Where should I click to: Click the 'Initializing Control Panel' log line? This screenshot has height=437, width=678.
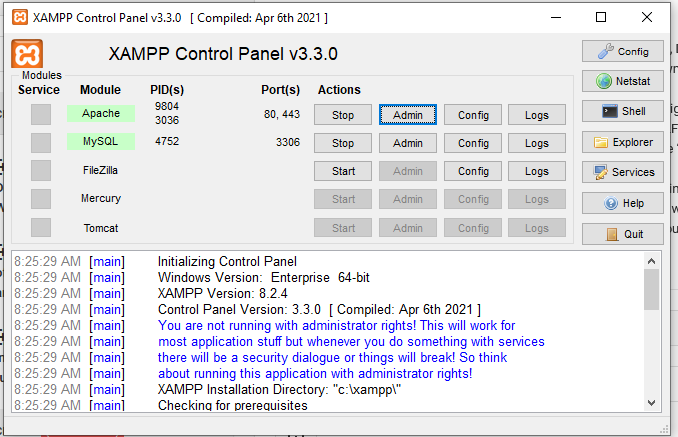coord(227,262)
